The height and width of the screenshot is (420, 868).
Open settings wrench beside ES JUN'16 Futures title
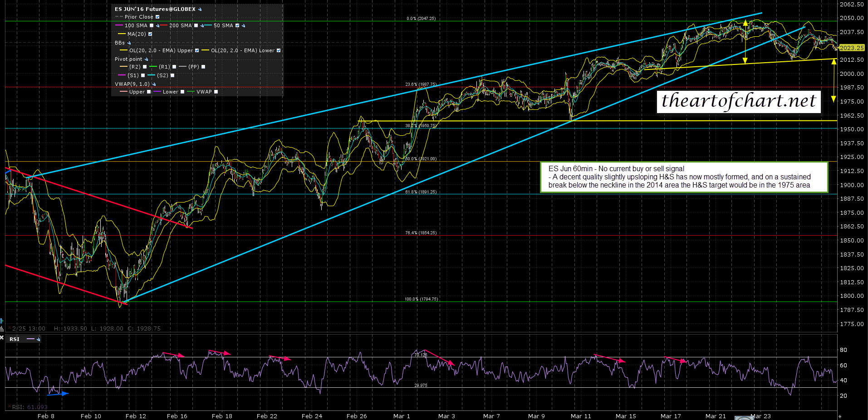tap(200, 9)
